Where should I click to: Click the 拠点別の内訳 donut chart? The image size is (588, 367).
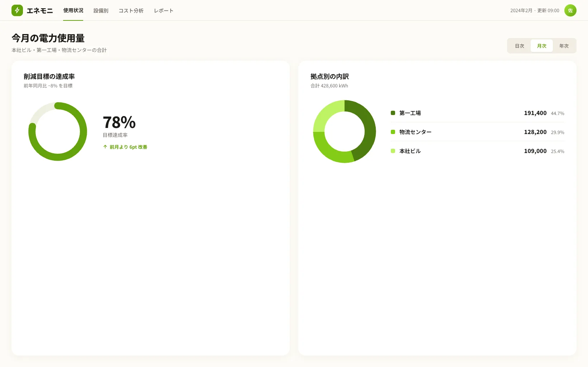[x=345, y=132]
